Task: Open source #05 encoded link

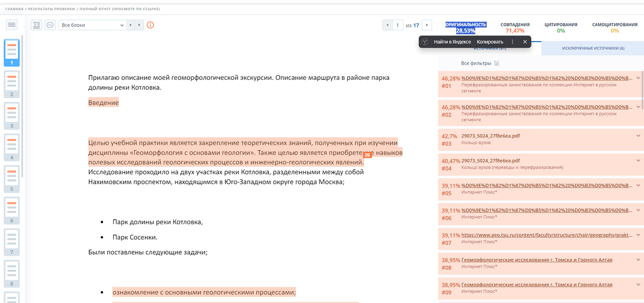Action: (x=546, y=186)
